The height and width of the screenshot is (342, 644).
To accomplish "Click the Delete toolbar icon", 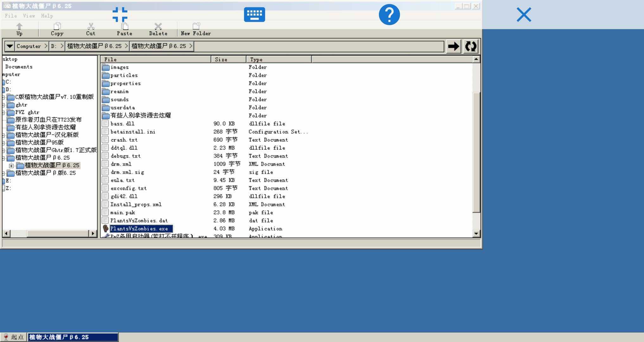I will [x=158, y=26].
